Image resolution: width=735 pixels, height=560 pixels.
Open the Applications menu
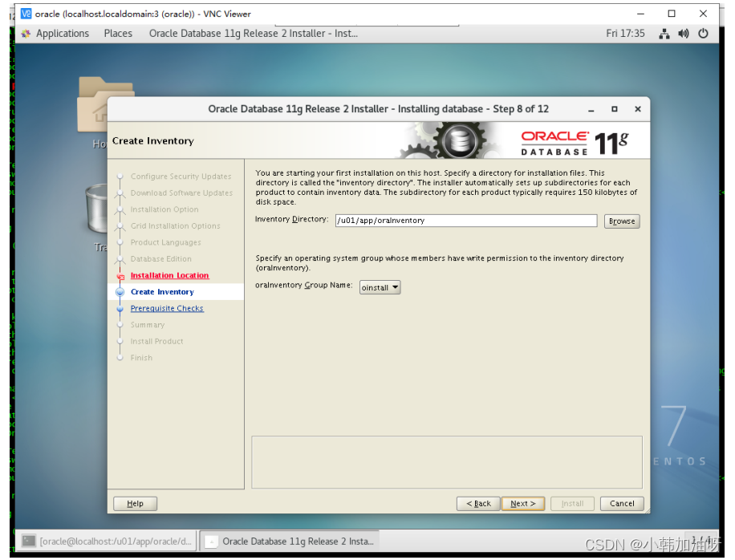[63, 33]
